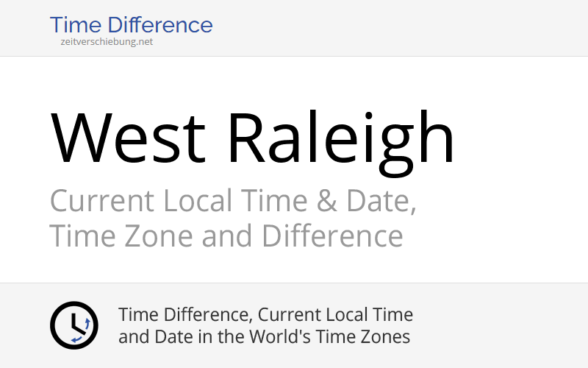Click the black clock hands in the icon
588x368 pixels.
(78, 324)
